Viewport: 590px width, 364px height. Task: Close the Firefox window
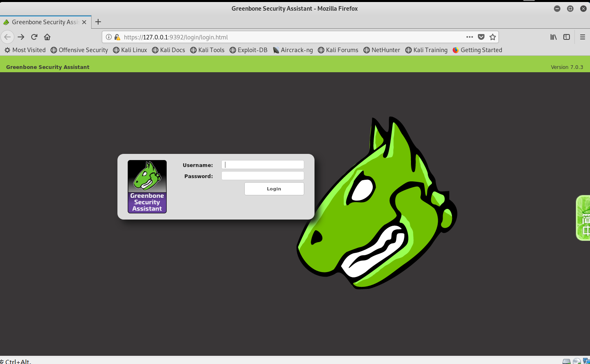(583, 8)
